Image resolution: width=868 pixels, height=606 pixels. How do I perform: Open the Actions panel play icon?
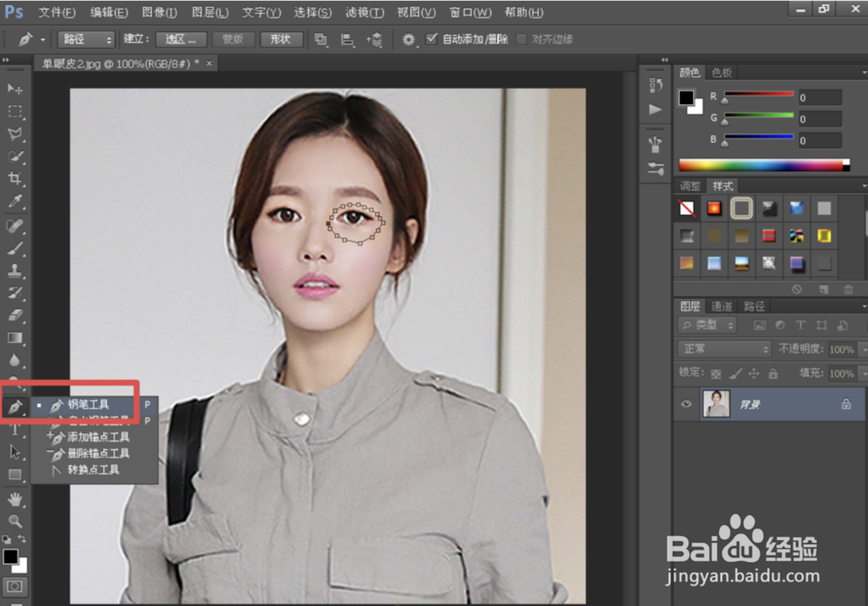click(655, 109)
